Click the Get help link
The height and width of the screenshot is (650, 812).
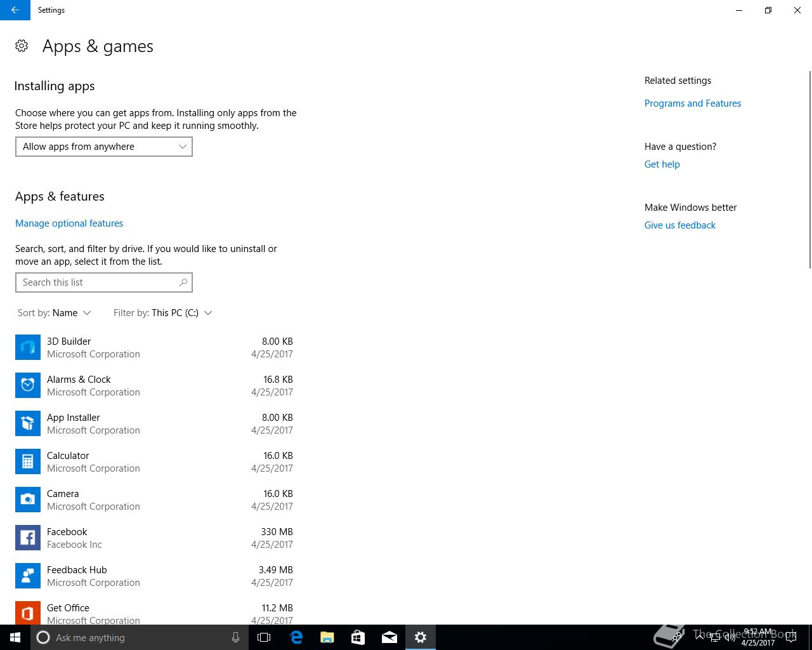pos(662,164)
